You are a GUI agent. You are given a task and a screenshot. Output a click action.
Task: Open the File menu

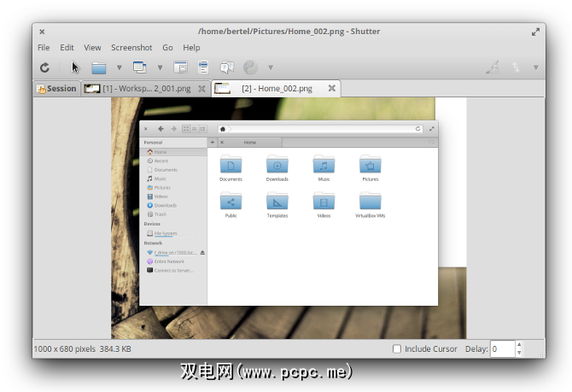(x=44, y=48)
